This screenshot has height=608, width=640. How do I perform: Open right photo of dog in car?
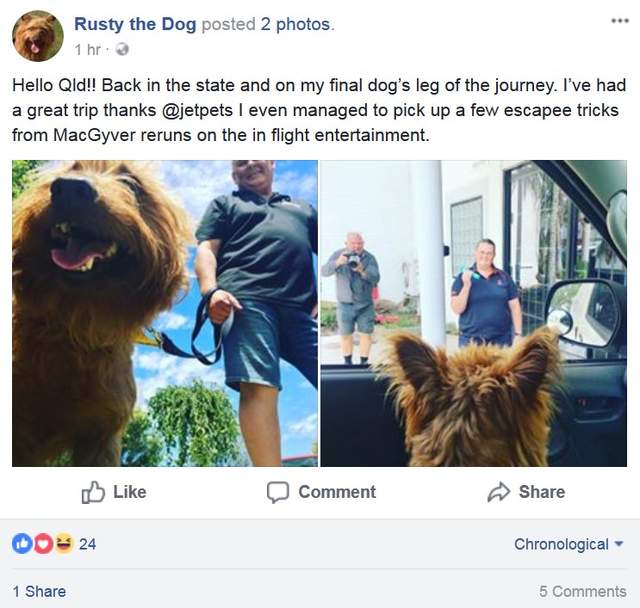click(473, 313)
